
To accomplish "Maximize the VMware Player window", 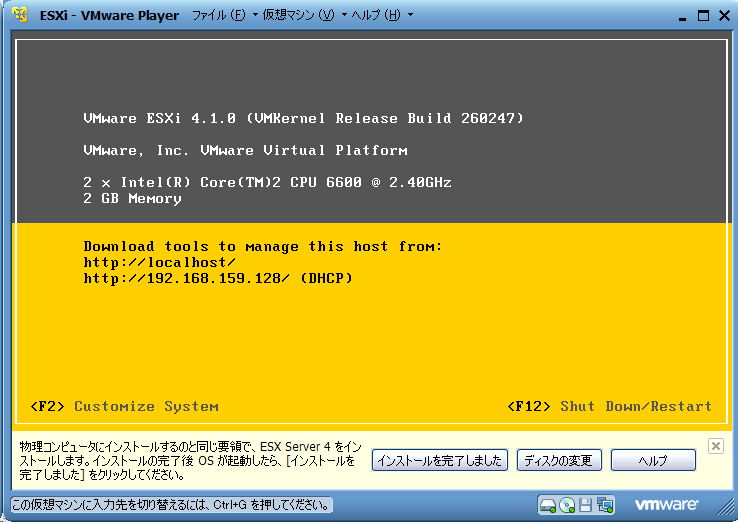I will tap(703, 16).
